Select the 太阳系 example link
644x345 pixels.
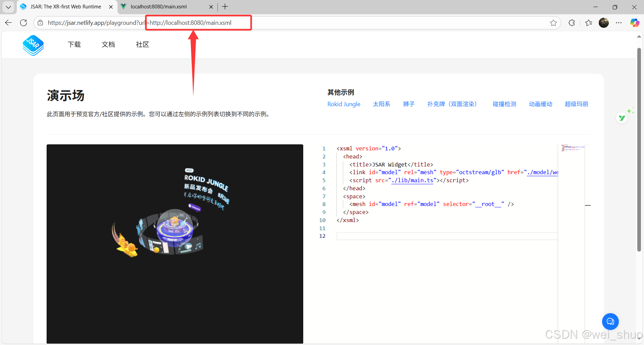pos(381,104)
